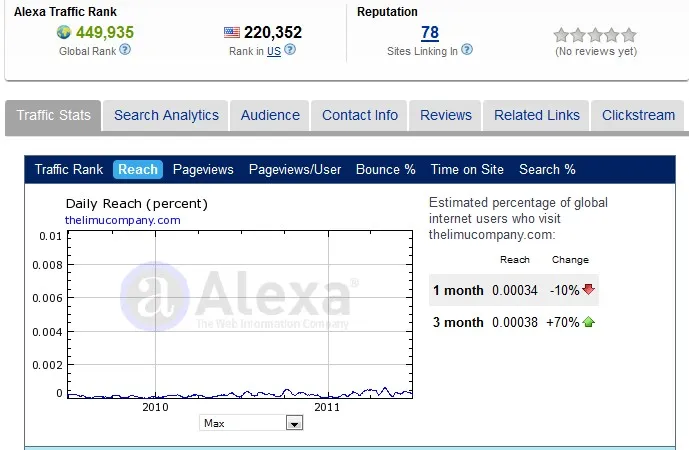Click the 220,352 US rank value
689x450 pixels.
click(x=273, y=32)
